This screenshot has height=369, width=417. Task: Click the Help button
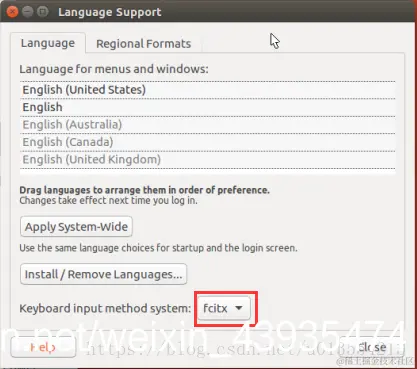pyautogui.click(x=43, y=347)
